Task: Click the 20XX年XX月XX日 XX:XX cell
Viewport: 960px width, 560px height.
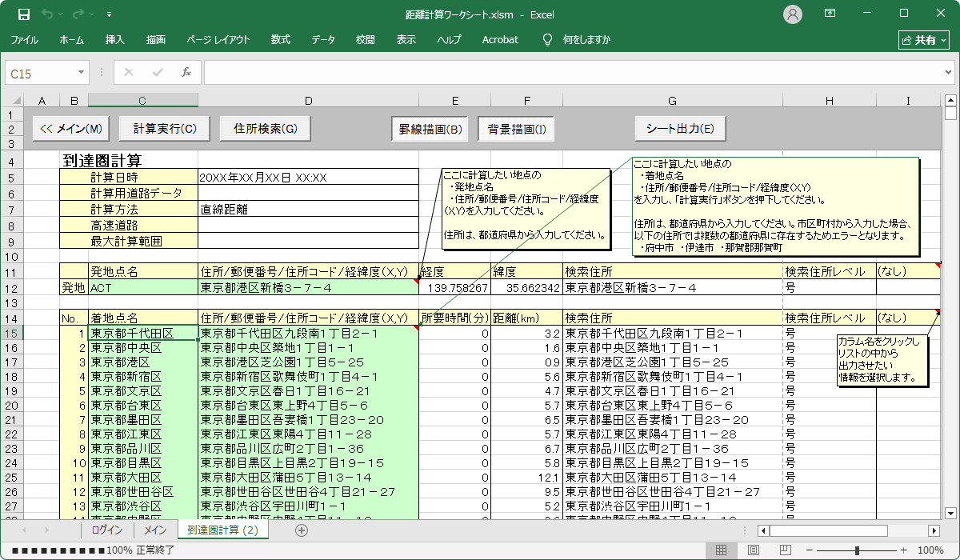Action: coord(308,177)
